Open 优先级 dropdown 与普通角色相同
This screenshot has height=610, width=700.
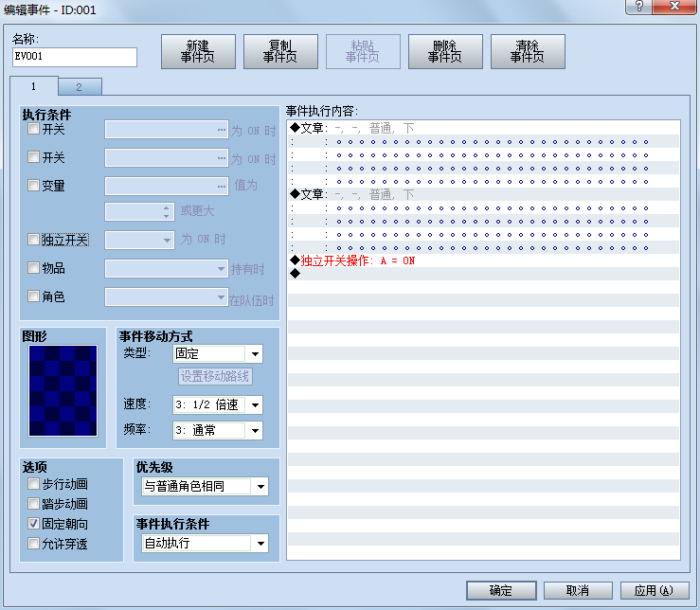click(x=205, y=486)
